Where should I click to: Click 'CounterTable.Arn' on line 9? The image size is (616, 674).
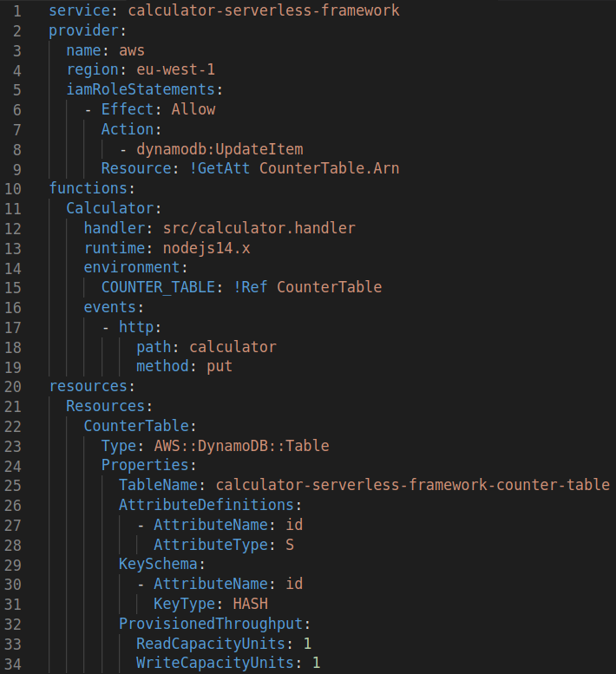coord(329,168)
